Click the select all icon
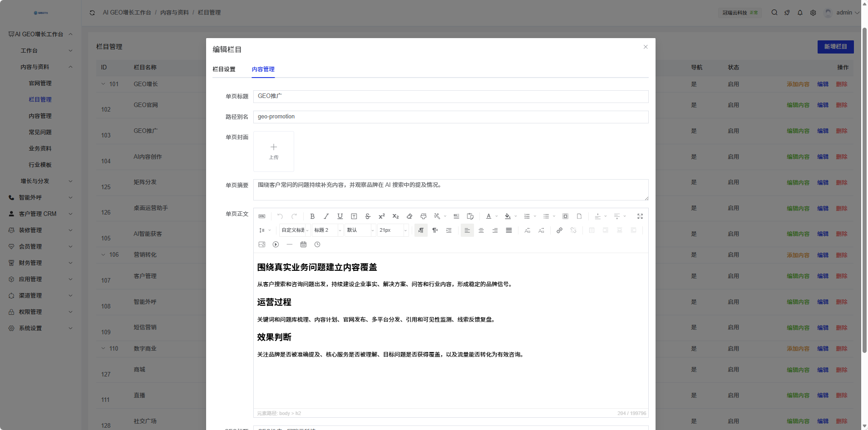Image resolution: width=868 pixels, height=430 pixels. [565, 216]
